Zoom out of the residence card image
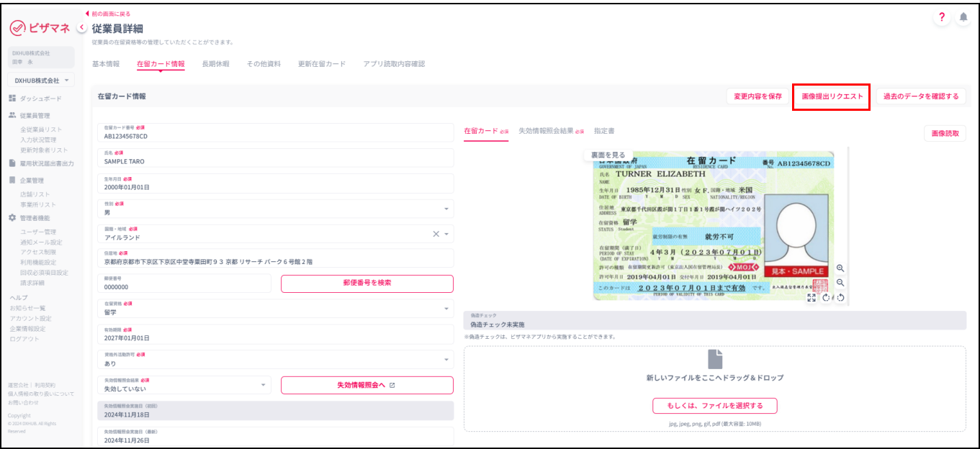 click(x=840, y=283)
